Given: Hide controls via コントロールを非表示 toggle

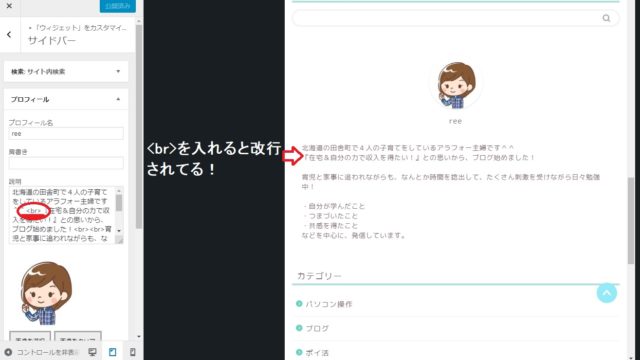Looking at the screenshot, I should point(47,352).
